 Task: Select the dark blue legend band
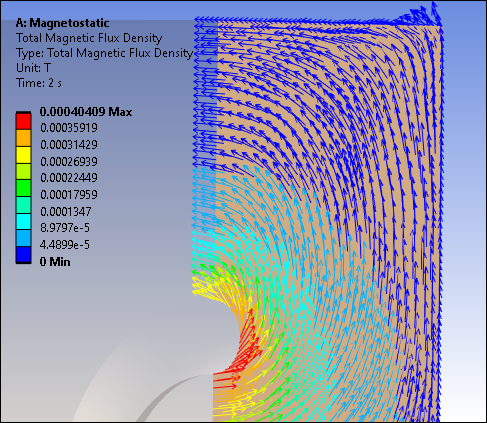(x=23, y=255)
